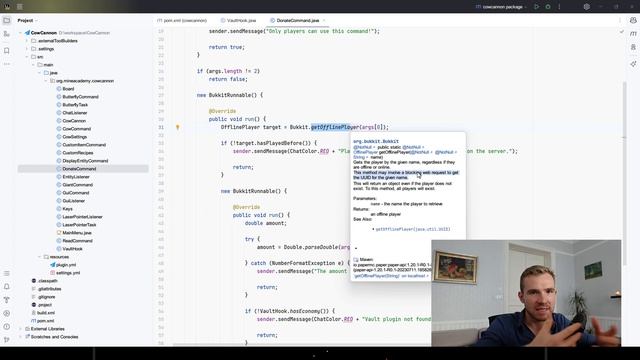Collapse the CowCannon project root
Screen dimensions: 640x360
point(20,33)
